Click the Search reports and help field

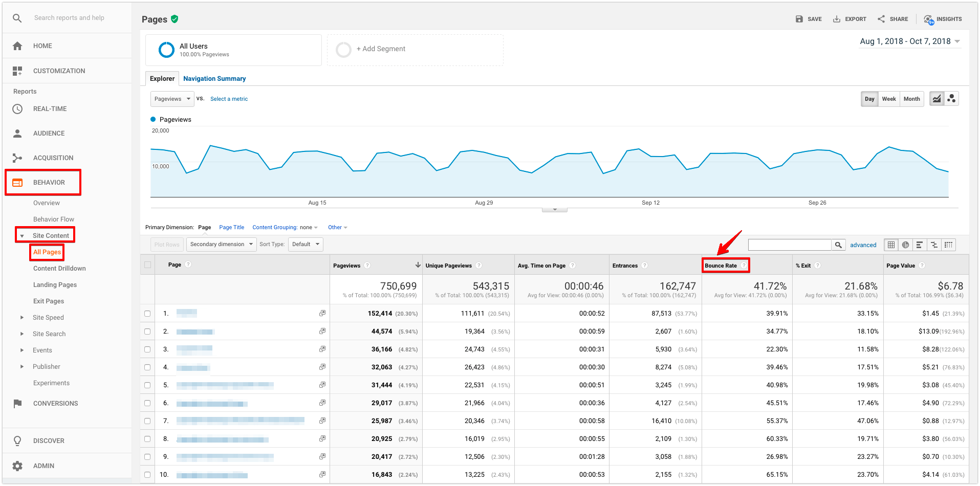[69, 18]
